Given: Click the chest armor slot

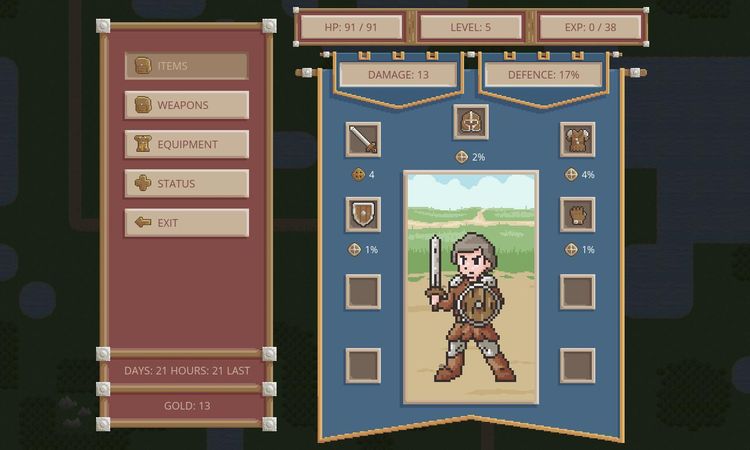Looking at the screenshot, I should click(x=577, y=139).
